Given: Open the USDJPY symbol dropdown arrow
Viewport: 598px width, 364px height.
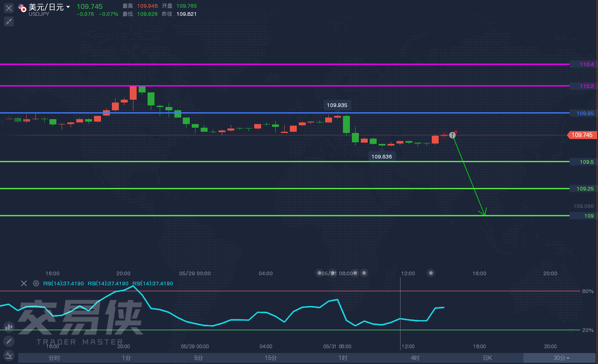Looking at the screenshot, I should point(68,7).
